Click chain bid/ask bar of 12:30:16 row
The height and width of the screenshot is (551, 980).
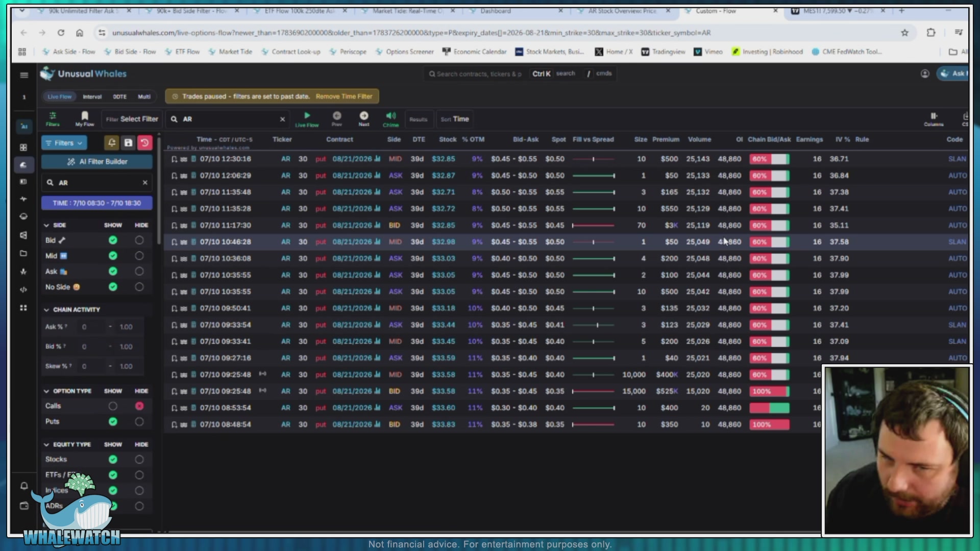[769, 159]
